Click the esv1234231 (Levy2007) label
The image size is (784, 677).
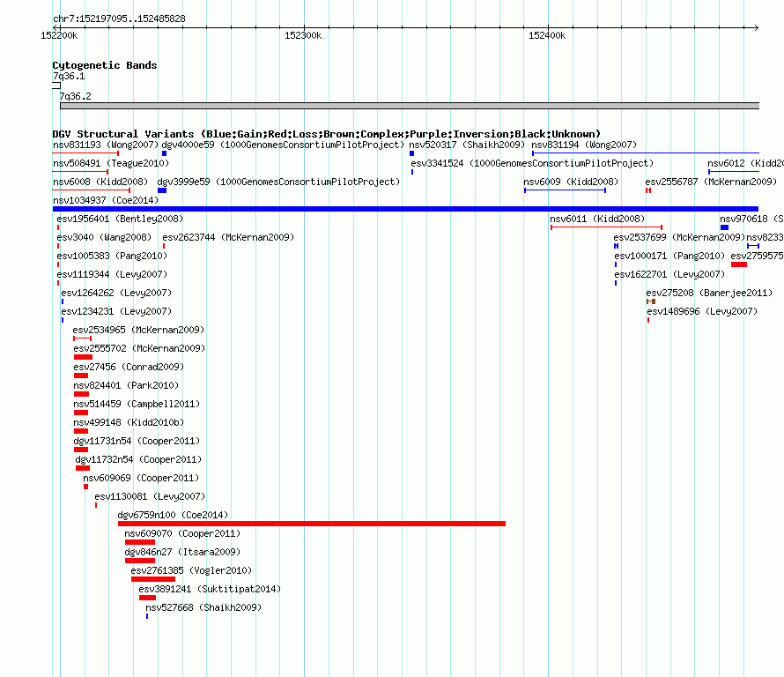pyautogui.click(x=116, y=311)
